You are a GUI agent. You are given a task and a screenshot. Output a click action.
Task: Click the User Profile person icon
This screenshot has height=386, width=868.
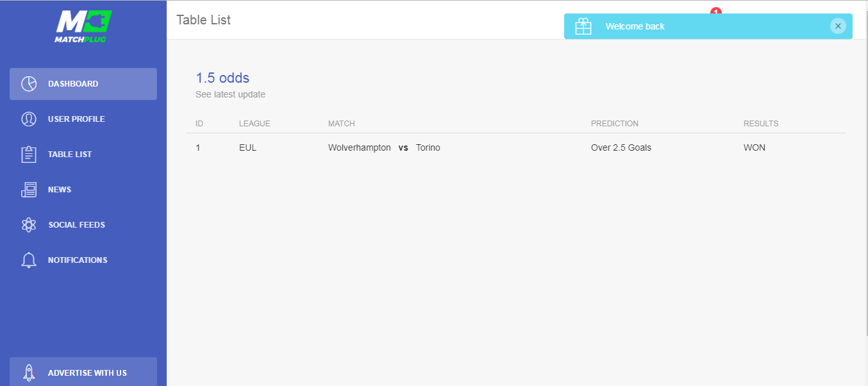(x=29, y=119)
